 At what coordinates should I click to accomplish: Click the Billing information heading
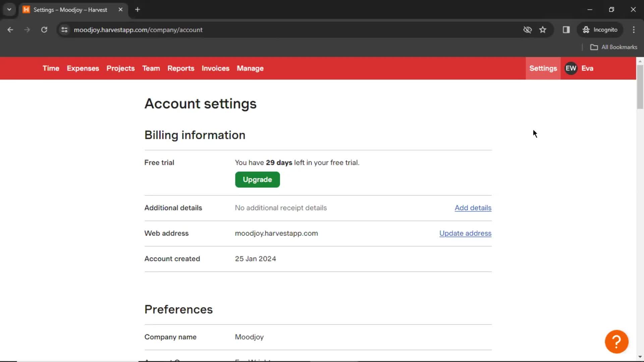195,135
